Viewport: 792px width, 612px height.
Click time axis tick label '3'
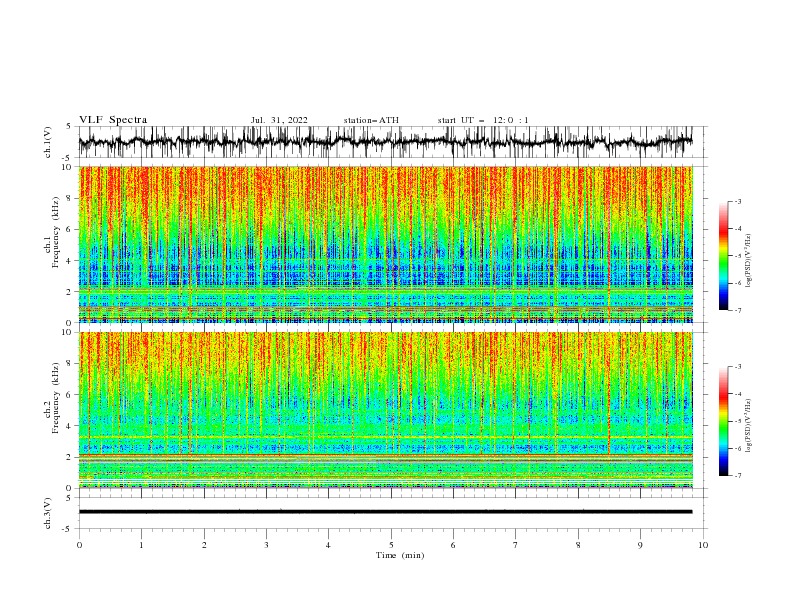click(x=266, y=545)
